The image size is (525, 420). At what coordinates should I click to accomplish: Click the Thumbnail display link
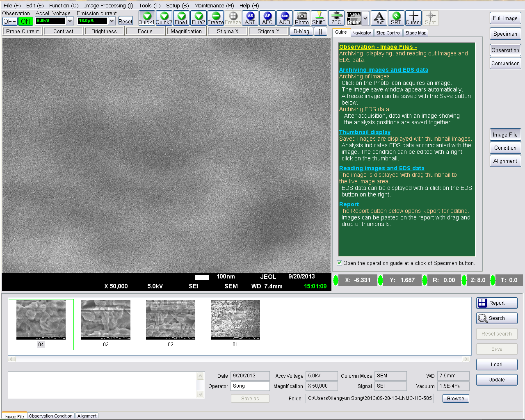pos(365,132)
